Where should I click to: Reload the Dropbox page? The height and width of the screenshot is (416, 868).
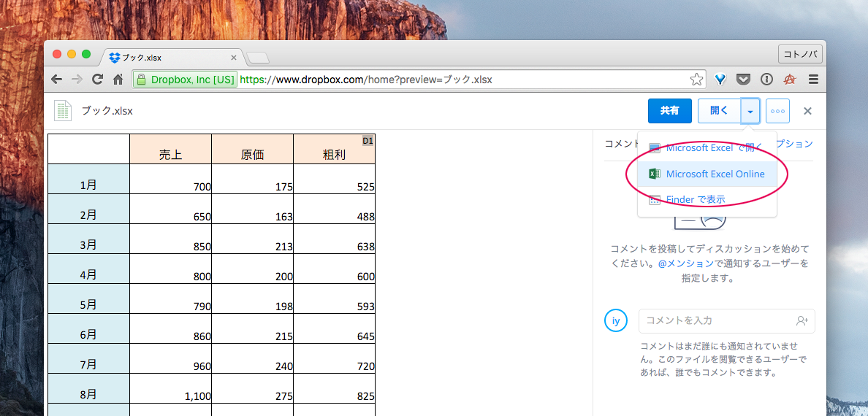pos(97,80)
